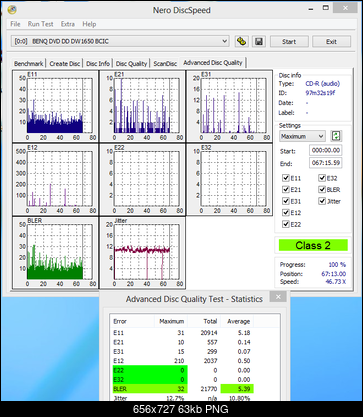This screenshot has height=417, width=363.
Task: Click the E32 error graph
Action: point(229,179)
